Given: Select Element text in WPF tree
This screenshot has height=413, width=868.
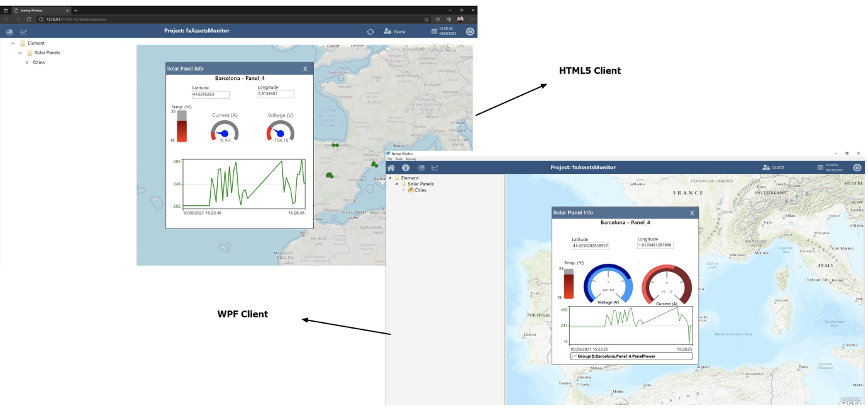Looking at the screenshot, I should click(409, 178).
